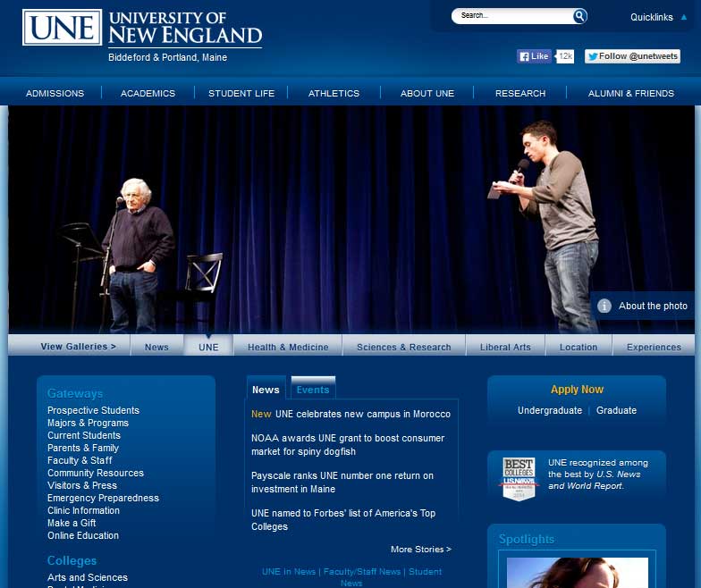
Task: Select the Health & Medicine gallery tab
Action: click(288, 347)
